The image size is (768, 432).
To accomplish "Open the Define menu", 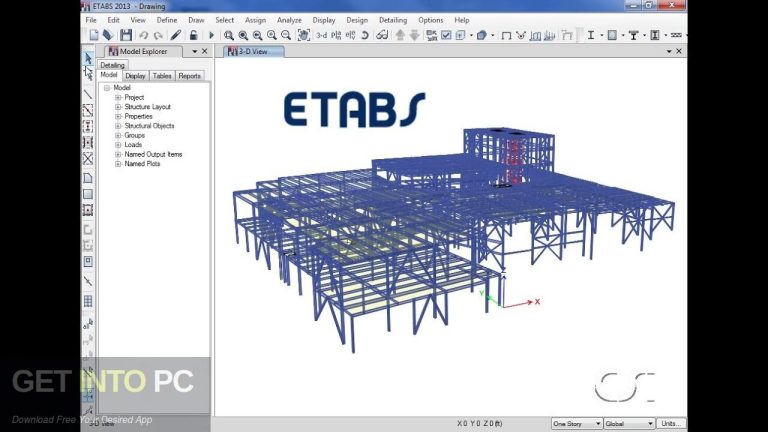I will (x=166, y=20).
